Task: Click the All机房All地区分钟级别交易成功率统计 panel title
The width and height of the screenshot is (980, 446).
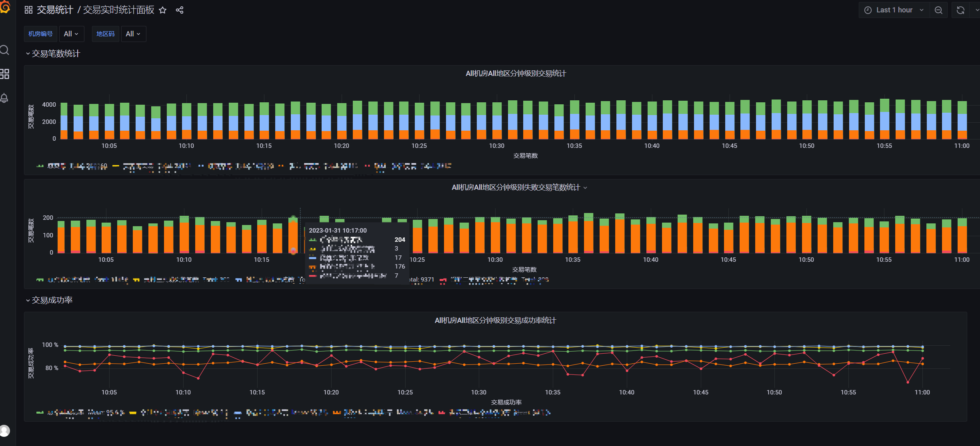Action: coord(495,321)
